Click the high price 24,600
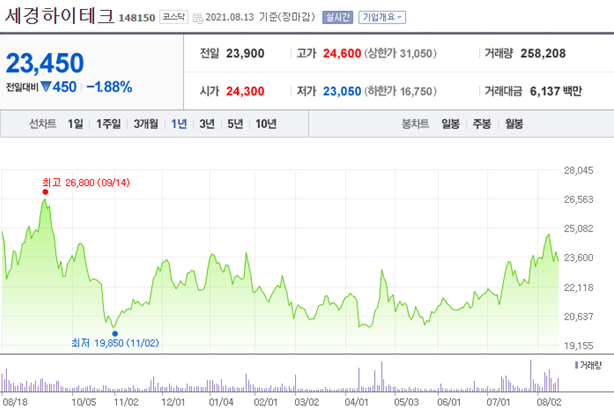Viewport: 614px width, 418px height. (342, 53)
